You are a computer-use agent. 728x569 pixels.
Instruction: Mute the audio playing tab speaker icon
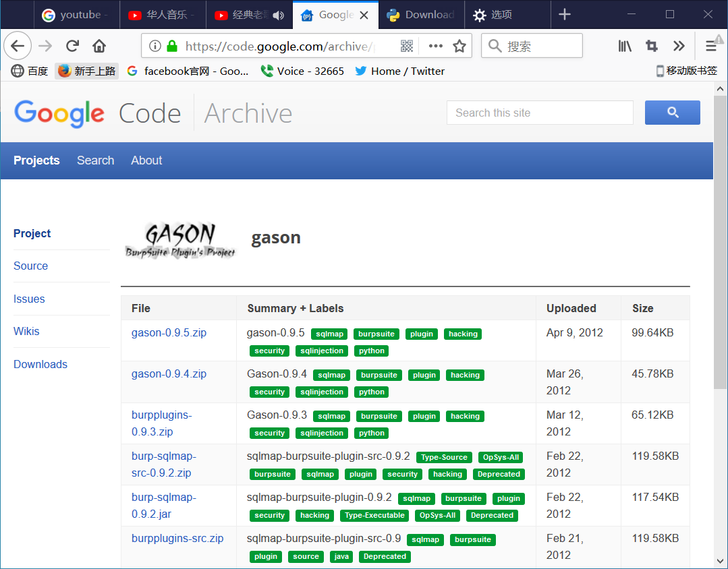pyautogui.click(x=278, y=15)
